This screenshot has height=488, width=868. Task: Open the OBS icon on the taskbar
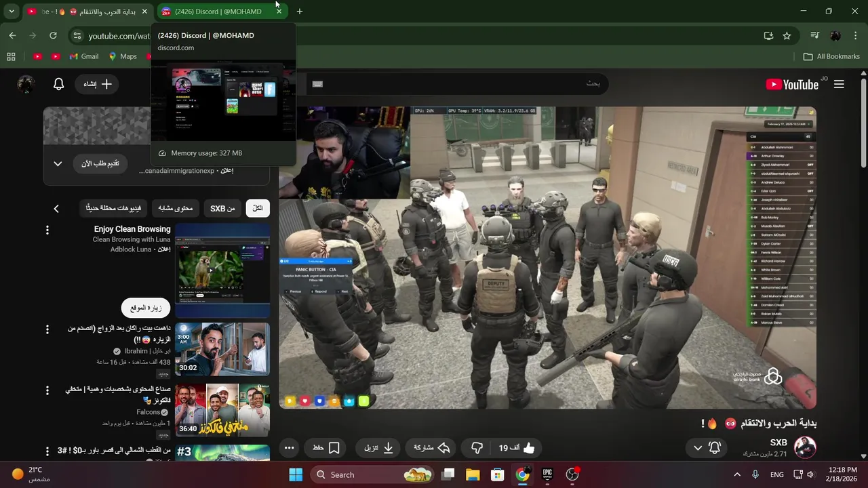point(572,474)
